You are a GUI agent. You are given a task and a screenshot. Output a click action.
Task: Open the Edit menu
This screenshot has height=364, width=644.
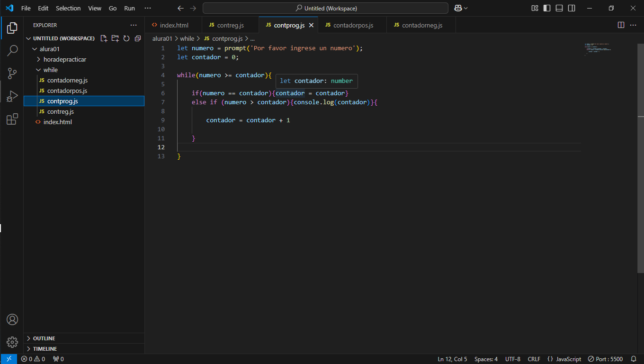tap(43, 8)
